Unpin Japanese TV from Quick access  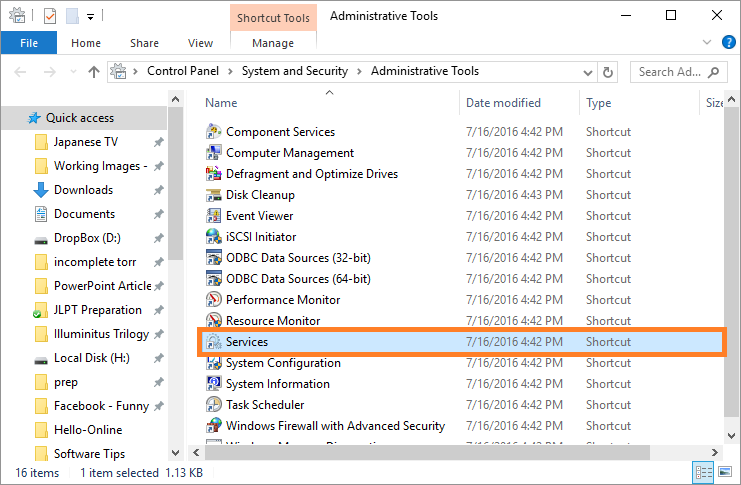(x=158, y=142)
